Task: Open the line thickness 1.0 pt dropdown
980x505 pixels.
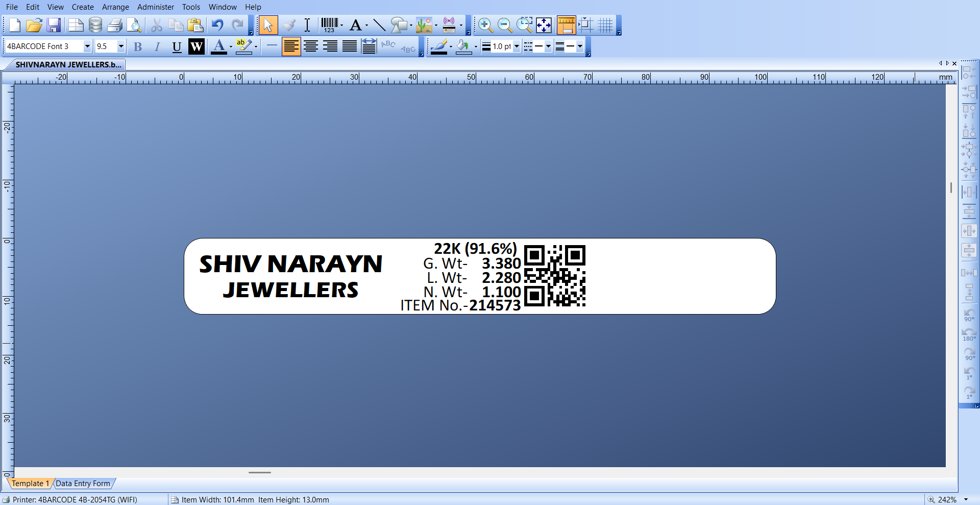Action: pos(517,46)
